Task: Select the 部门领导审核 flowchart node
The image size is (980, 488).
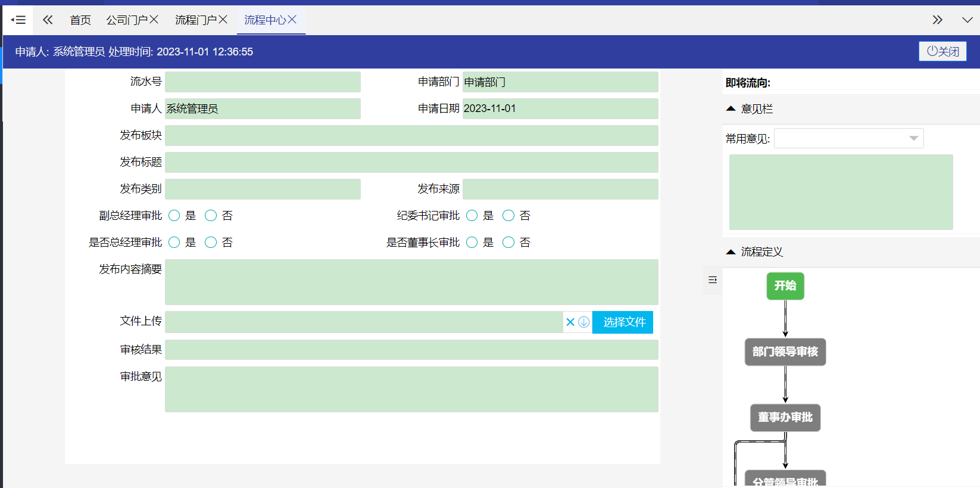Action: pos(785,352)
